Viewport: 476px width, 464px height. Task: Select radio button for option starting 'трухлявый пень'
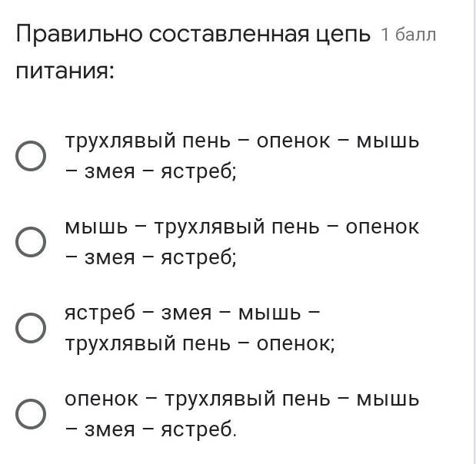pos(30,156)
